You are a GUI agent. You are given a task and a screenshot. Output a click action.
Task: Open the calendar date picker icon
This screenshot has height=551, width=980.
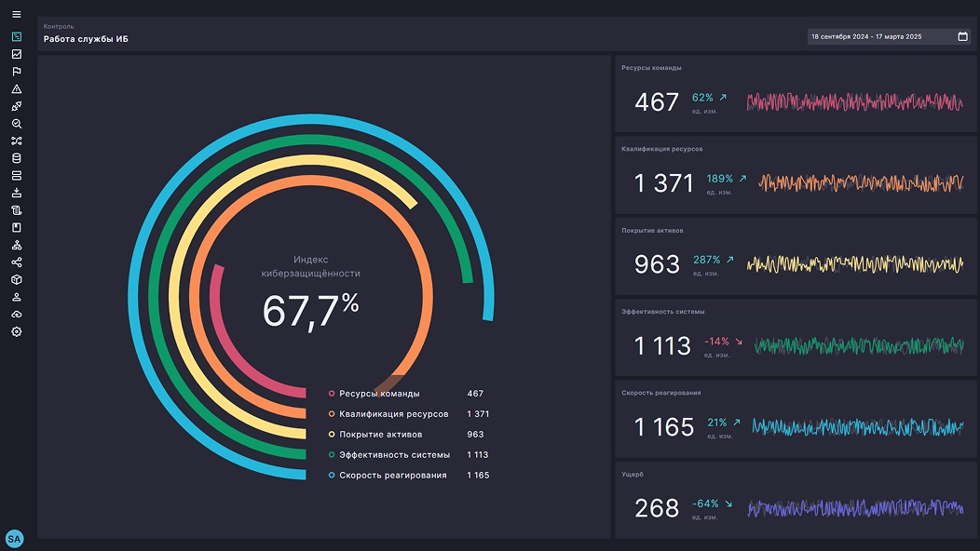[962, 36]
